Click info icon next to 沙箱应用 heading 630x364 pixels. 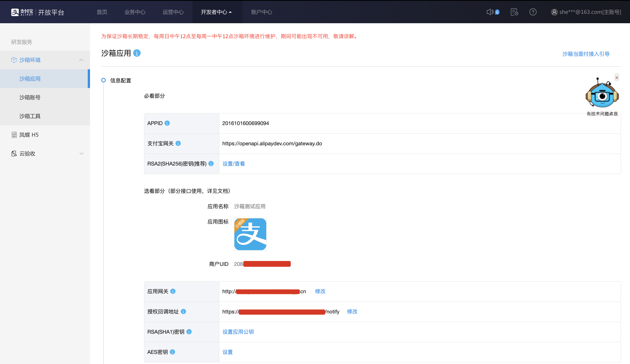click(137, 53)
